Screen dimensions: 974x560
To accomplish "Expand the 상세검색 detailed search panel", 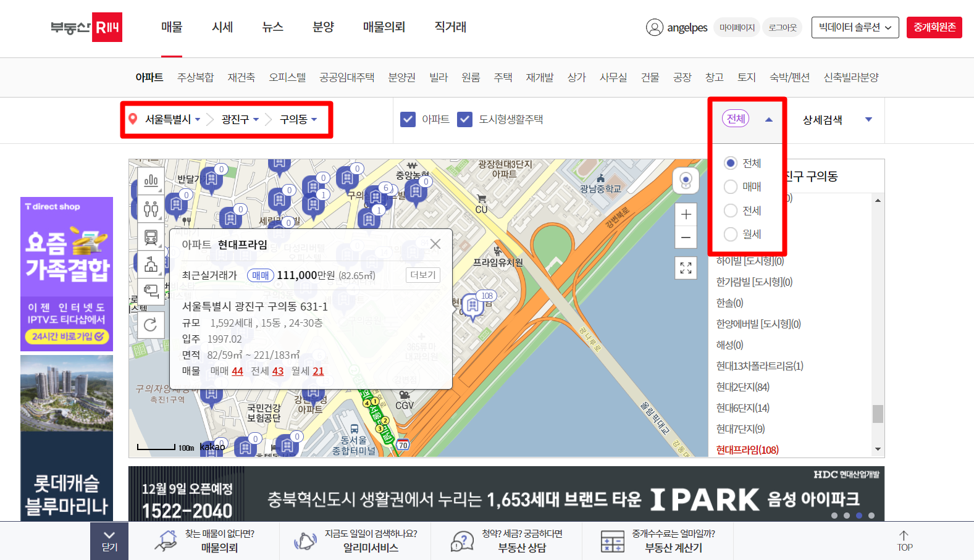I will point(837,120).
